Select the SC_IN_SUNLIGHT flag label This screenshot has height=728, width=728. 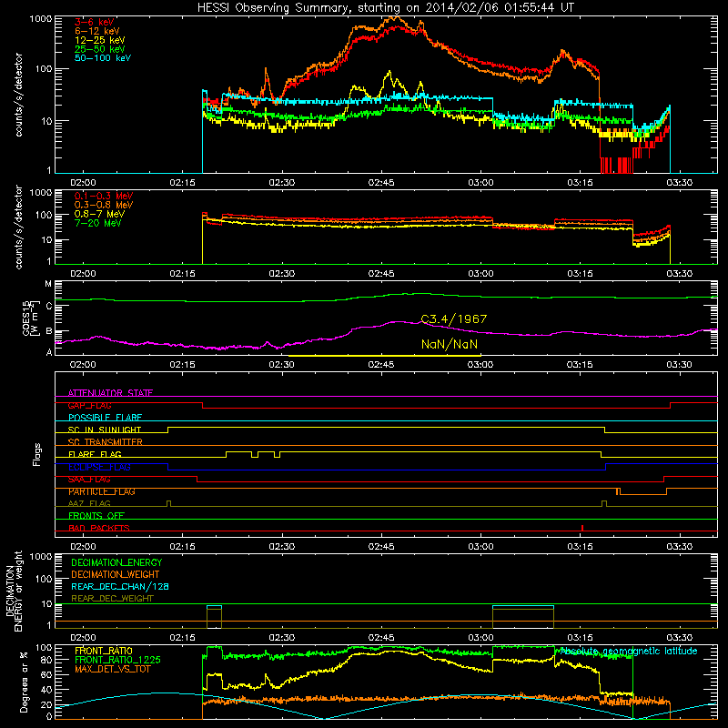tap(105, 430)
